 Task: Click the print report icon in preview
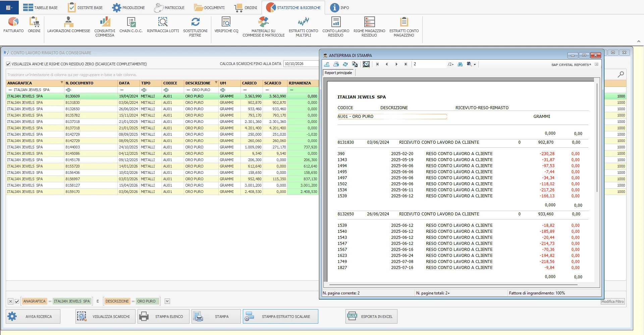pos(336,64)
